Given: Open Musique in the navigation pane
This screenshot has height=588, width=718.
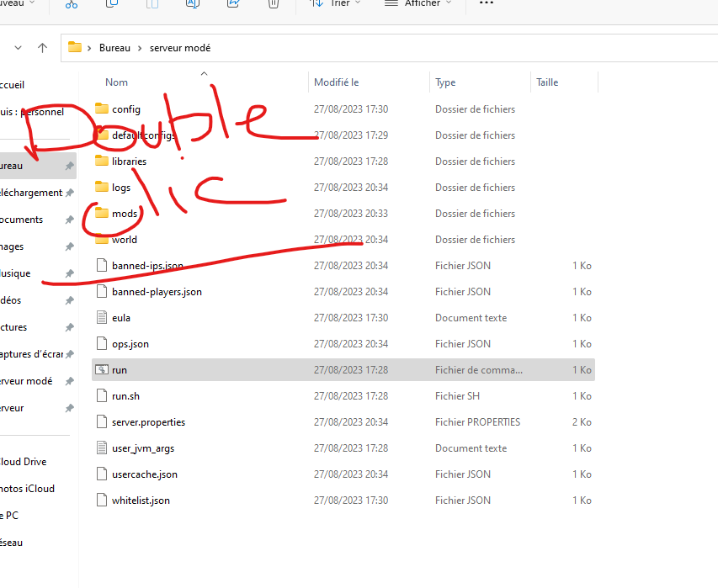Looking at the screenshot, I should pyautogui.click(x=15, y=273).
